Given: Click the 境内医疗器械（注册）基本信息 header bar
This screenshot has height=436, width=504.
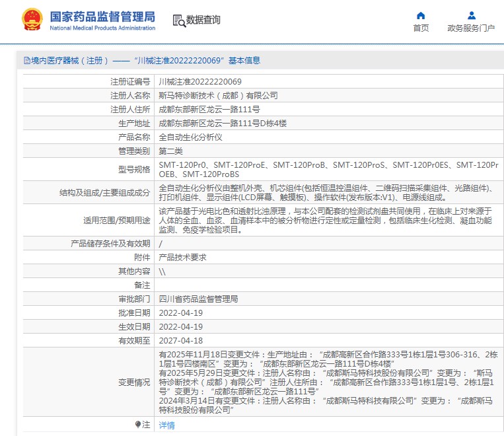Looking at the screenshot, I should pos(141,61).
